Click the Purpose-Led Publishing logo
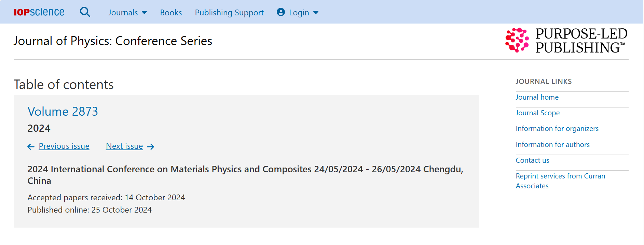 click(x=566, y=40)
